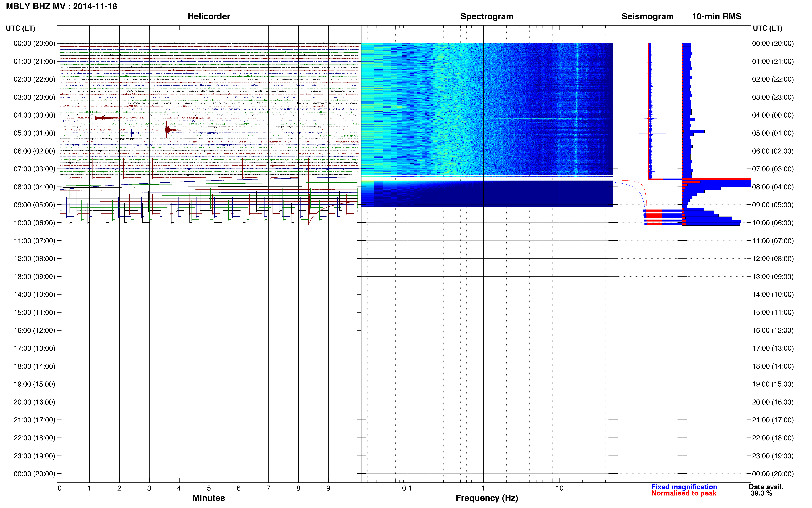Viewport: 812px width, 508px height.
Task: Click left axis label '05:00 (01:00)'
Action: point(34,133)
